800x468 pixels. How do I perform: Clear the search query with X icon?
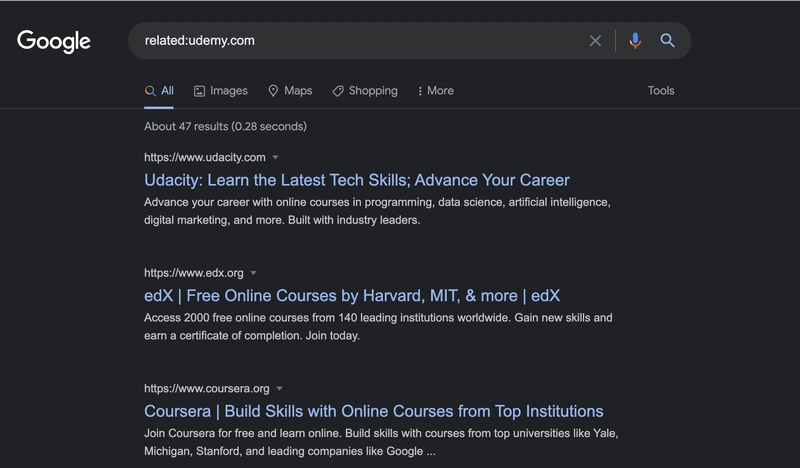[x=595, y=41]
